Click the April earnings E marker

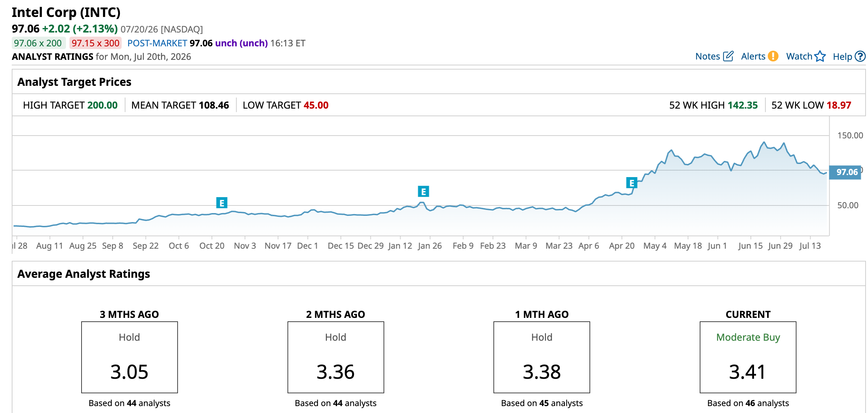[x=632, y=183]
